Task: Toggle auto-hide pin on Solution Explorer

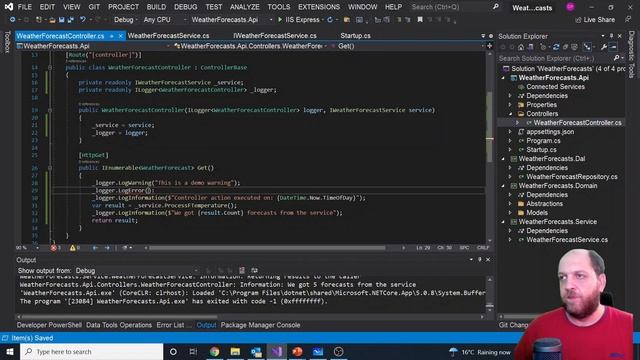Action: 611,36
